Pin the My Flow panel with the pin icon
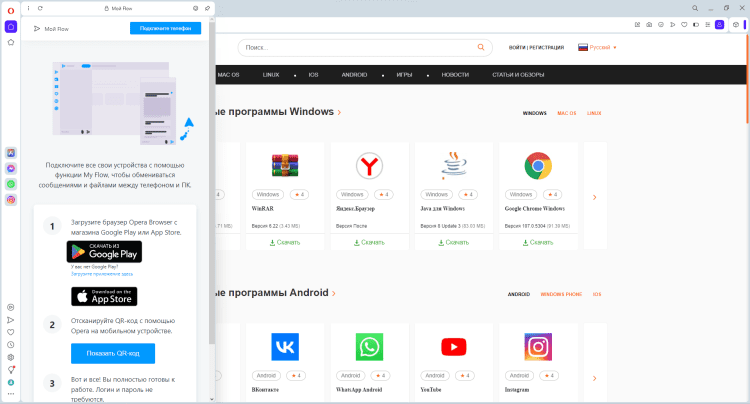Viewport: 750px width, 404px height. (207, 8)
